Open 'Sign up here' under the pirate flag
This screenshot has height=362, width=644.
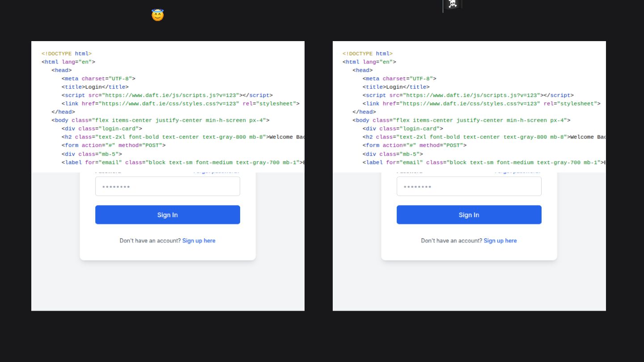(x=500, y=240)
